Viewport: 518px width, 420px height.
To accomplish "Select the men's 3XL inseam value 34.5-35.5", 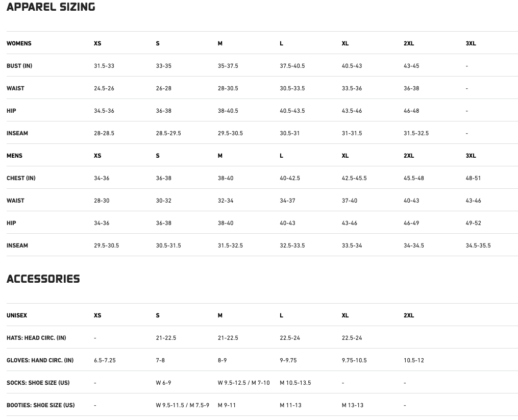I will point(478,245).
